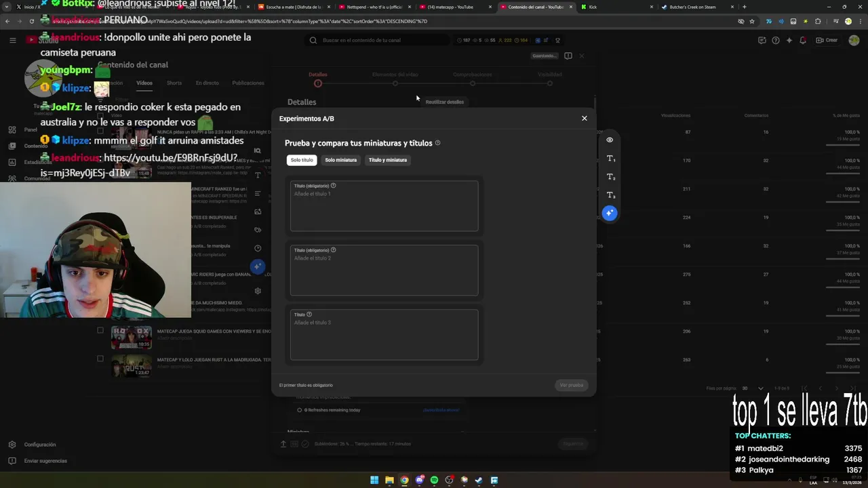
Task: Check the MATECAP JUEGA SQUID GAMES video checkbox
Action: tap(100, 331)
